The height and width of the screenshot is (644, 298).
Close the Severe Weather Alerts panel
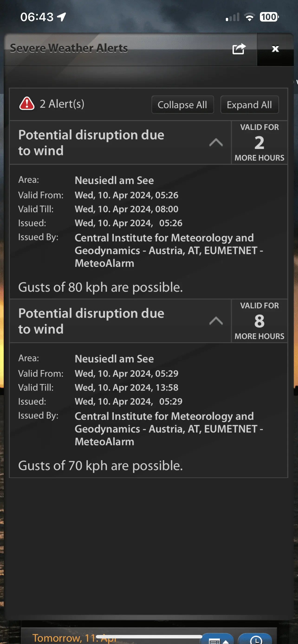(275, 49)
